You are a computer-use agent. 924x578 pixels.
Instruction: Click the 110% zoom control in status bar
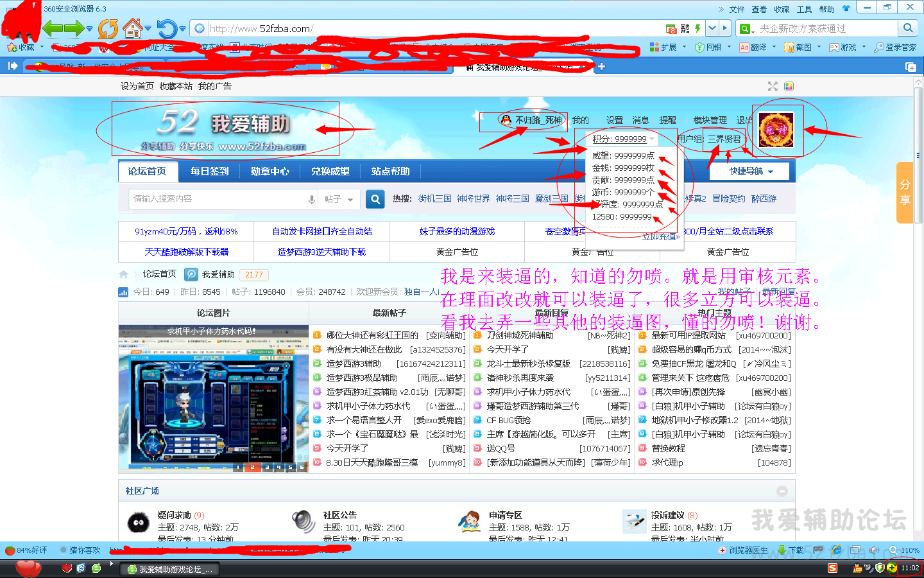903,550
